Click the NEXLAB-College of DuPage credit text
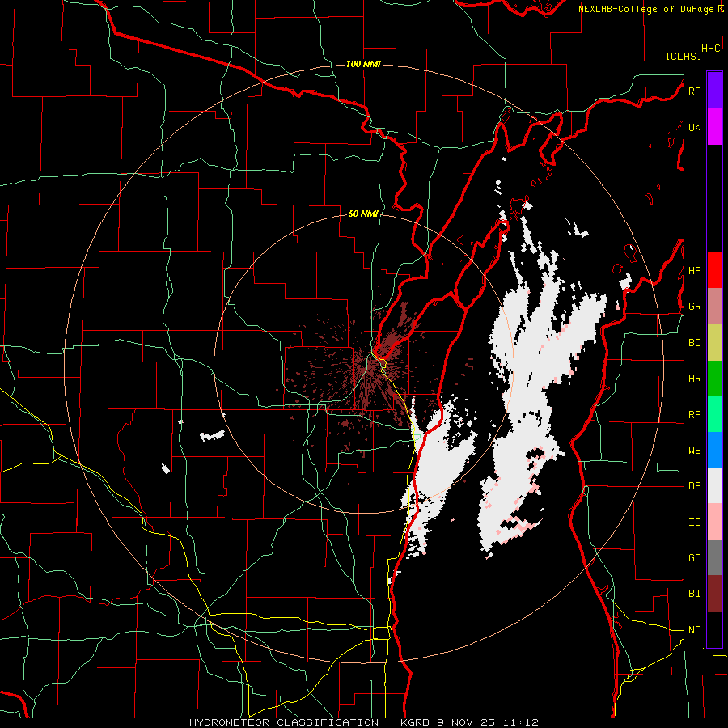Viewport: 728px width, 728px height. (x=646, y=9)
